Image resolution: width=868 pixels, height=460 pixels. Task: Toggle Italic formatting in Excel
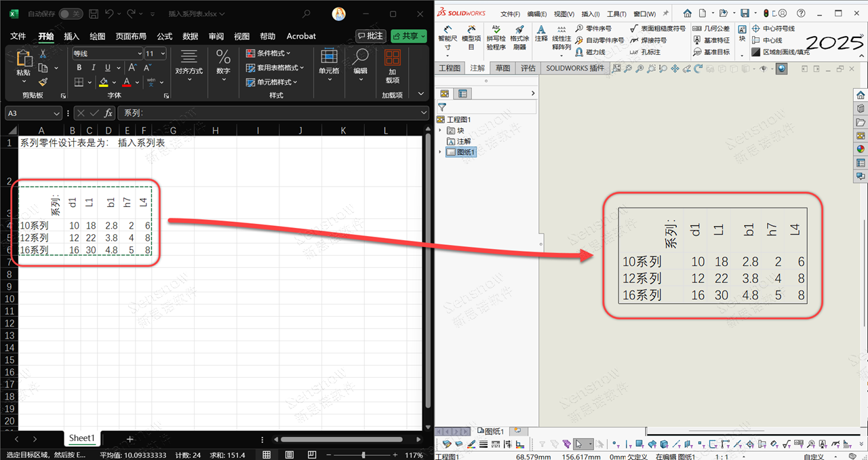pos(94,67)
